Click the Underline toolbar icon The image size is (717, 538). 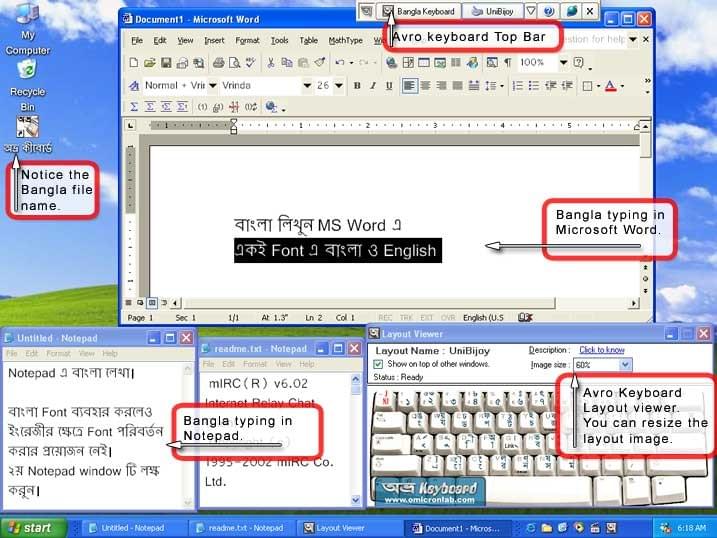(389, 85)
